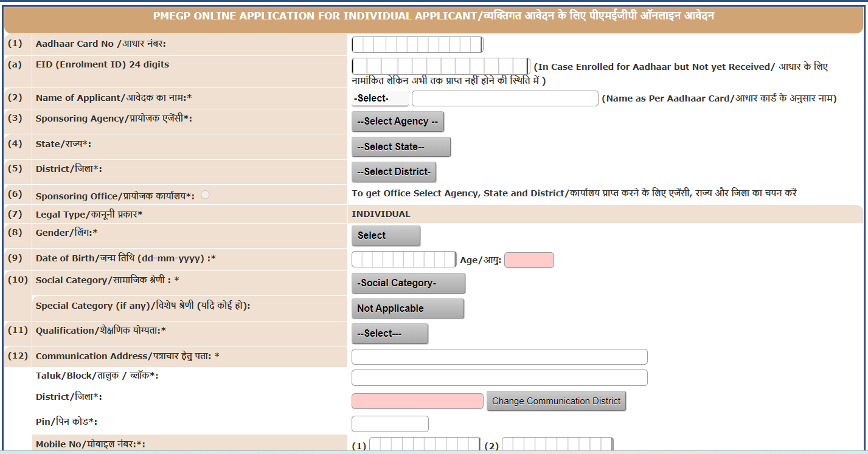The width and height of the screenshot is (868, 454).
Task: Click the 'To get Office Select Agency' hint
Action: [574, 193]
